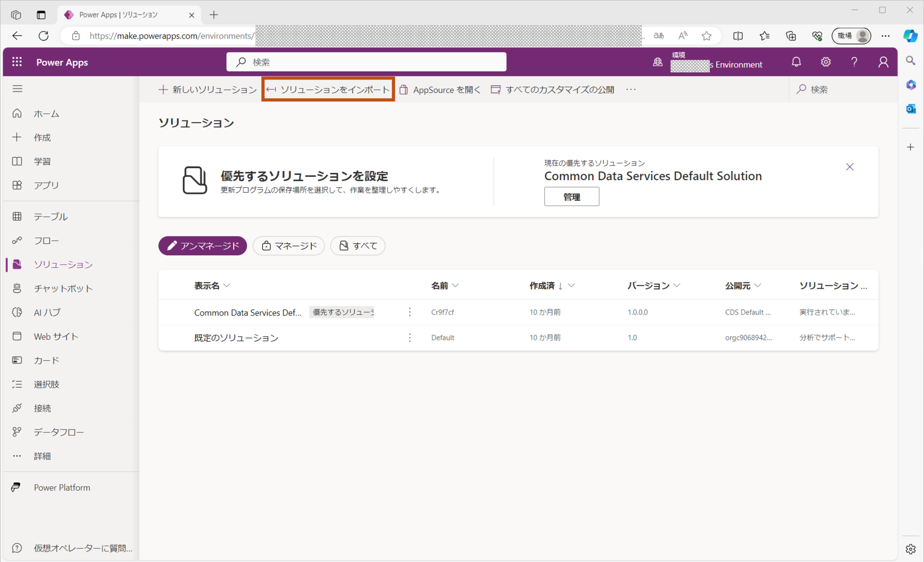
Task: Select the アンマネージド filter pill
Action: pos(203,246)
